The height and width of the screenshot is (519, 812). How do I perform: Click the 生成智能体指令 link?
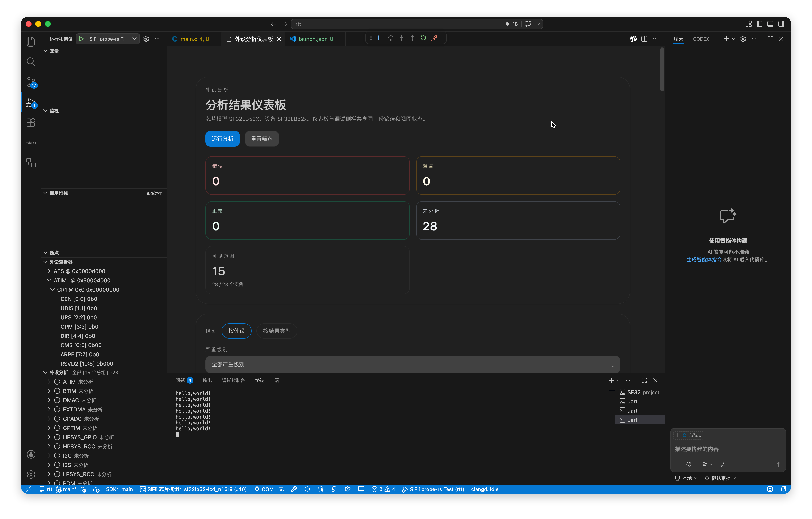coord(704,259)
